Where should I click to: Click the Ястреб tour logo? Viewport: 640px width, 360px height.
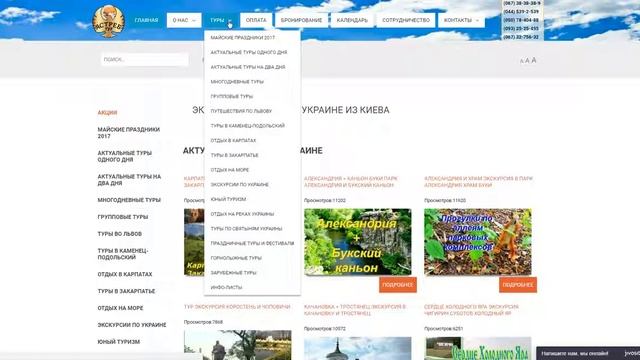109,22
